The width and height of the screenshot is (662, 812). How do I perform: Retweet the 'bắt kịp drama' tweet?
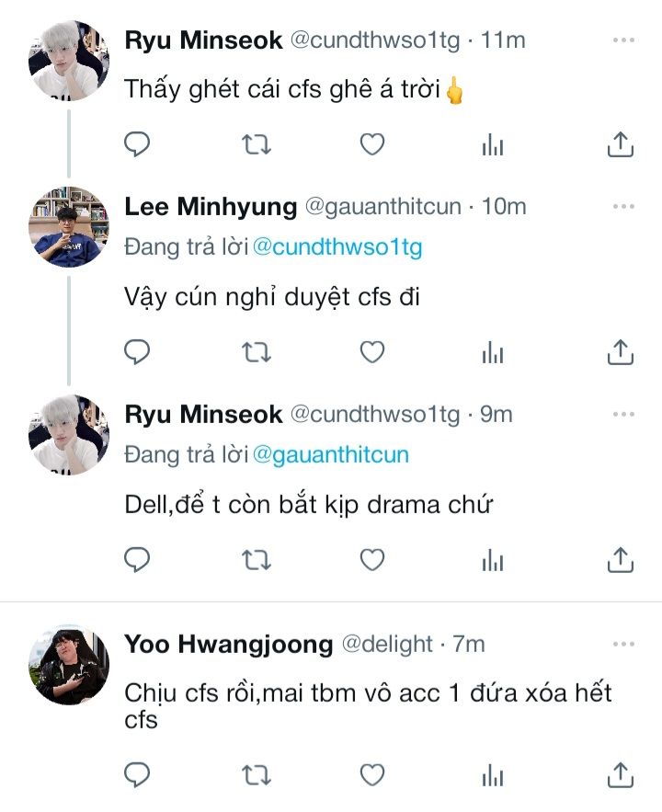pyautogui.click(x=254, y=558)
